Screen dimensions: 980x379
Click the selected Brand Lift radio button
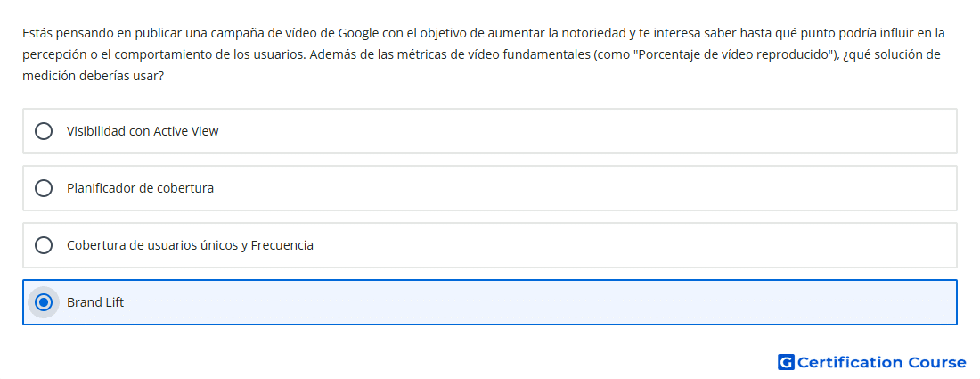click(44, 302)
